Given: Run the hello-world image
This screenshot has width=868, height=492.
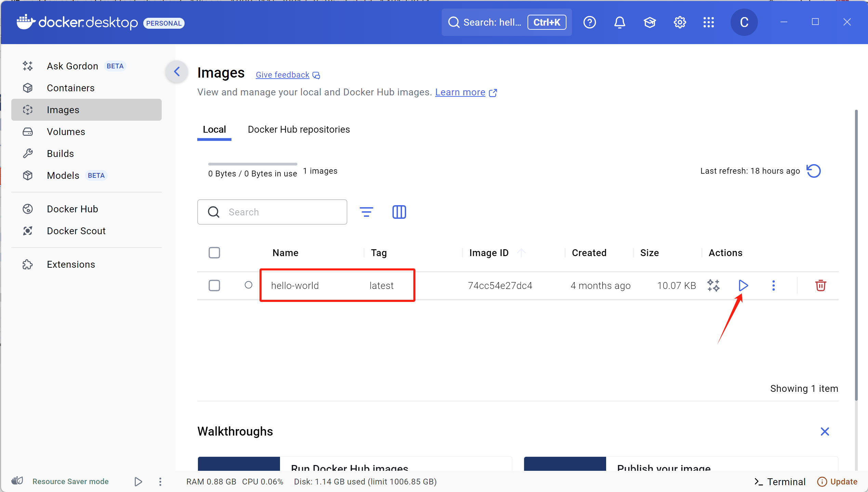Looking at the screenshot, I should (743, 285).
